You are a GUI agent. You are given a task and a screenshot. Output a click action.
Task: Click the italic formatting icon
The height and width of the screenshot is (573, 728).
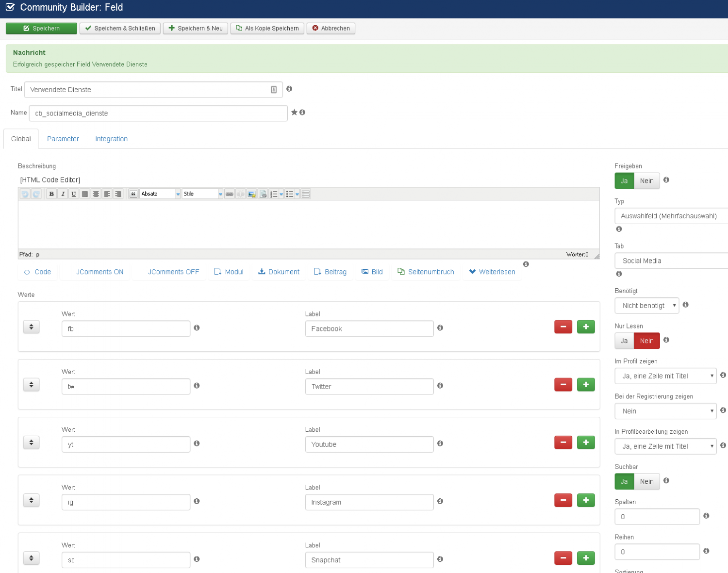click(63, 194)
